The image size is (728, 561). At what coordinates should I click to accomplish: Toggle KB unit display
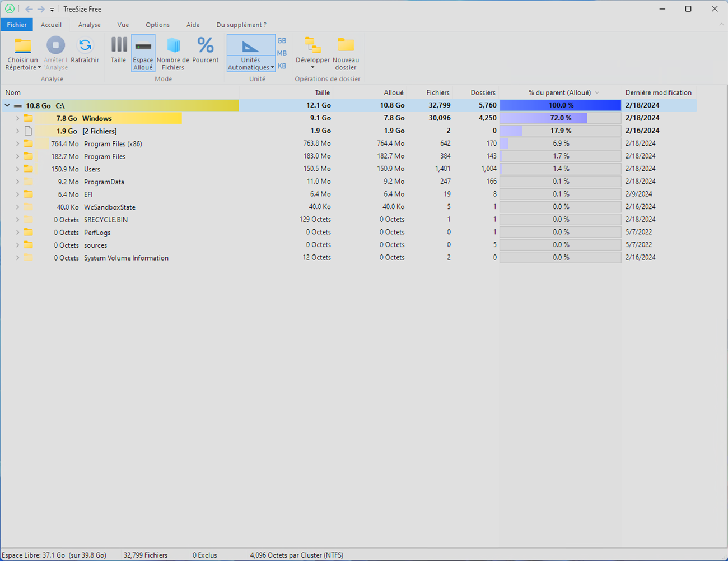tap(282, 66)
